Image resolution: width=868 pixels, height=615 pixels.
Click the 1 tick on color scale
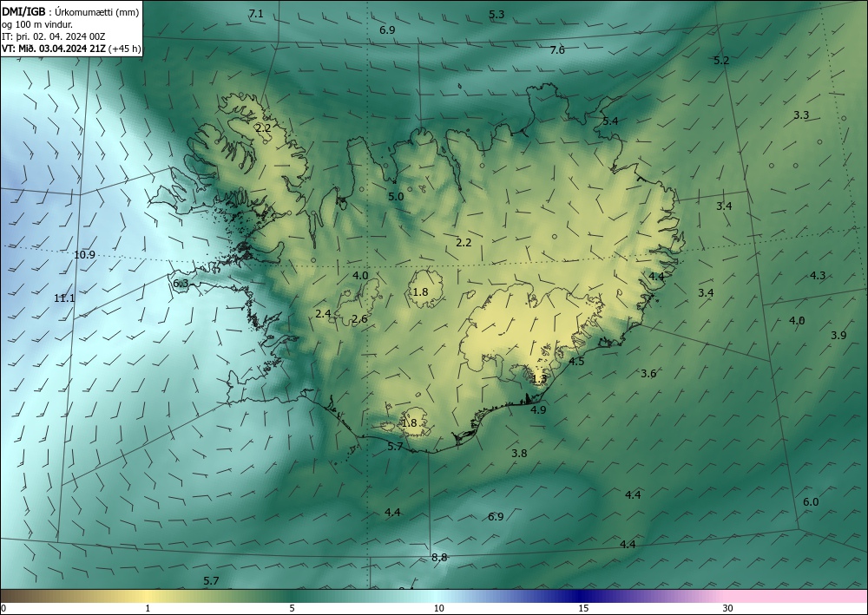click(x=148, y=608)
